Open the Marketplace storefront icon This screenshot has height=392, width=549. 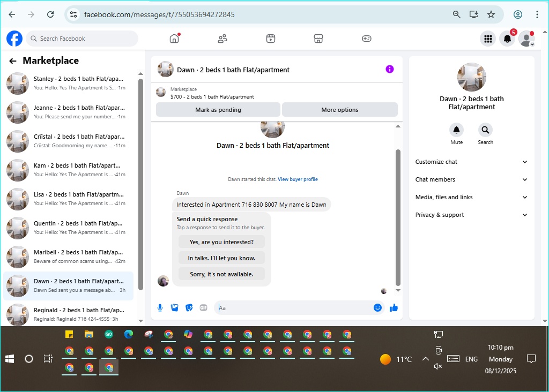coord(318,39)
